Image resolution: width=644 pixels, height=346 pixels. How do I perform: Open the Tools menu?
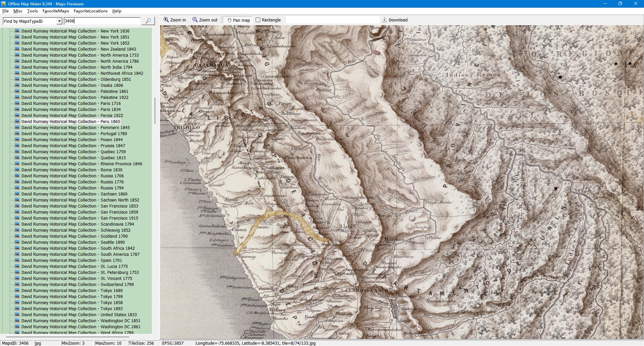click(33, 11)
